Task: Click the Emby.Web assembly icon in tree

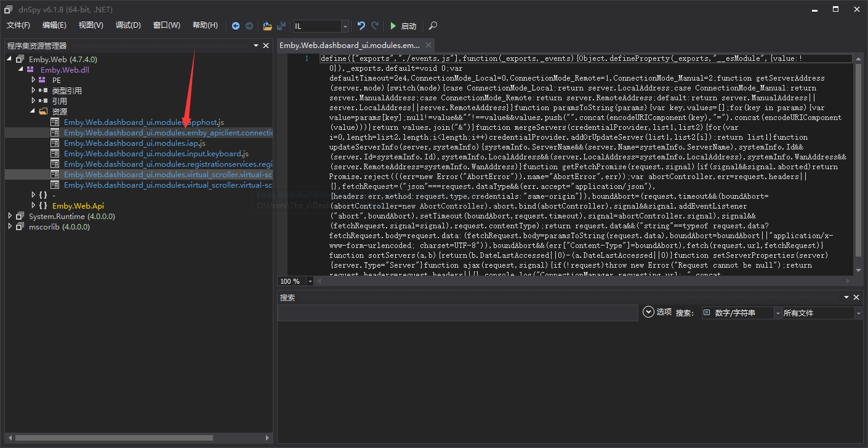Action: (20, 59)
